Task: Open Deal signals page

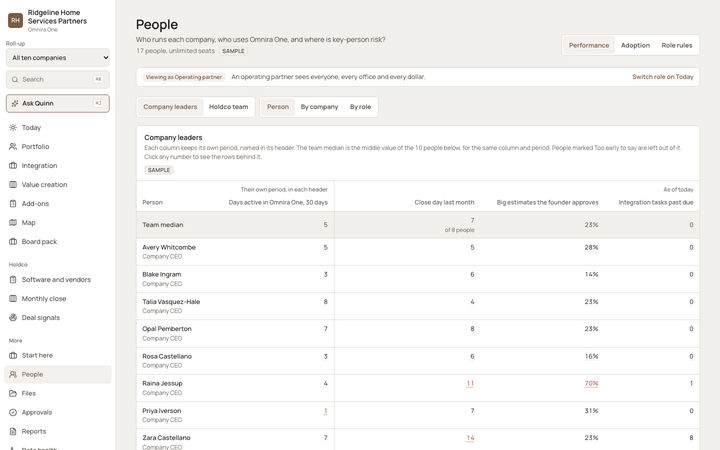Action: (58, 318)
